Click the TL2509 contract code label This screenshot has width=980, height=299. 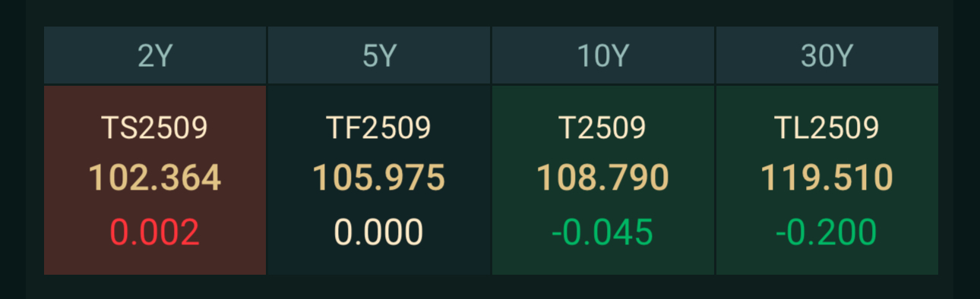pos(827,127)
